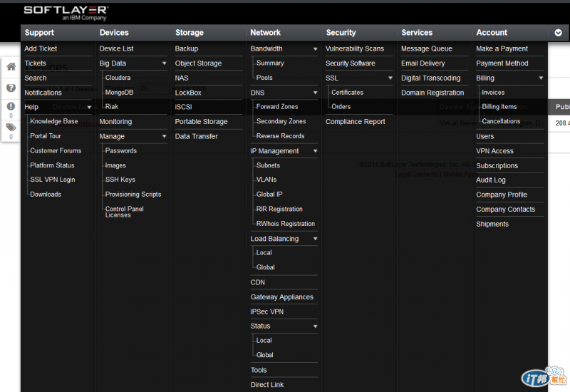Open Control Panel Licenses
The height and width of the screenshot is (392, 570).
(124, 212)
